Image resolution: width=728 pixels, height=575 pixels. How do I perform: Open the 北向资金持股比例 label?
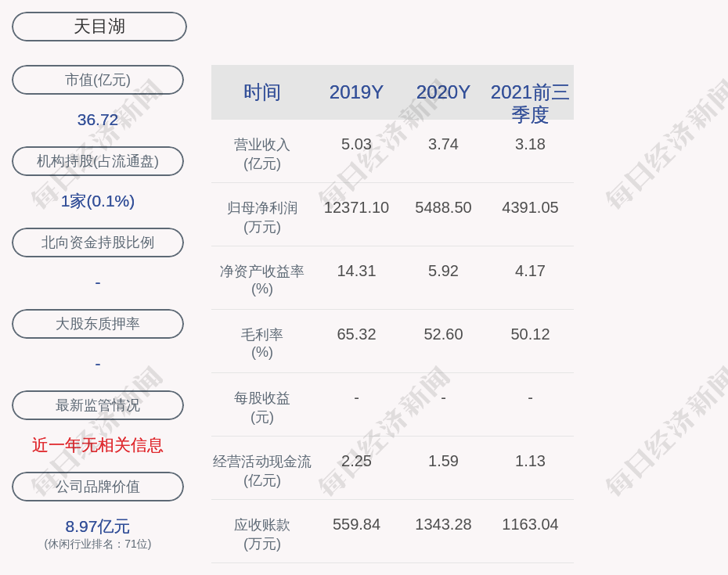point(98,243)
